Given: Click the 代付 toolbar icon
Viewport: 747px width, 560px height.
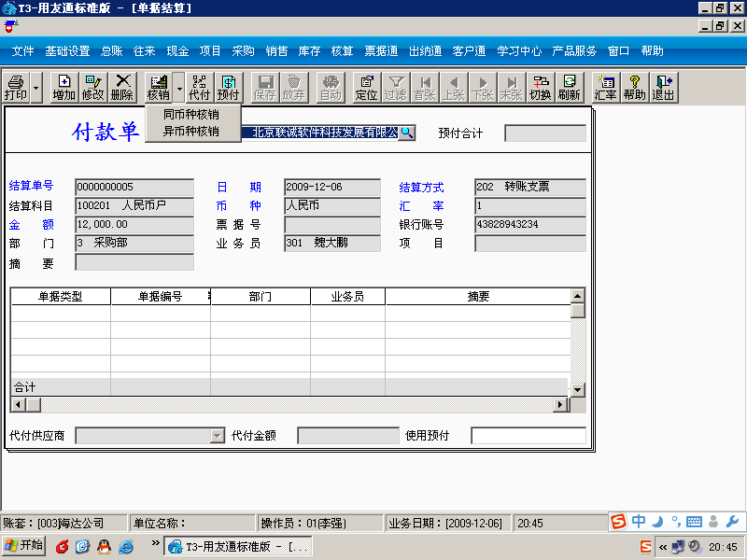Looking at the screenshot, I should pyautogui.click(x=199, y=88).
